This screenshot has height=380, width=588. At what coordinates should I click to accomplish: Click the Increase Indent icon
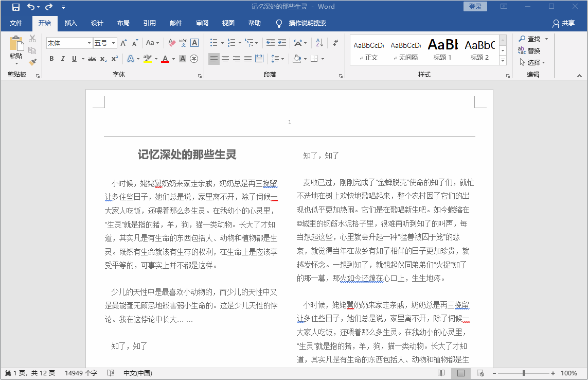281,43
